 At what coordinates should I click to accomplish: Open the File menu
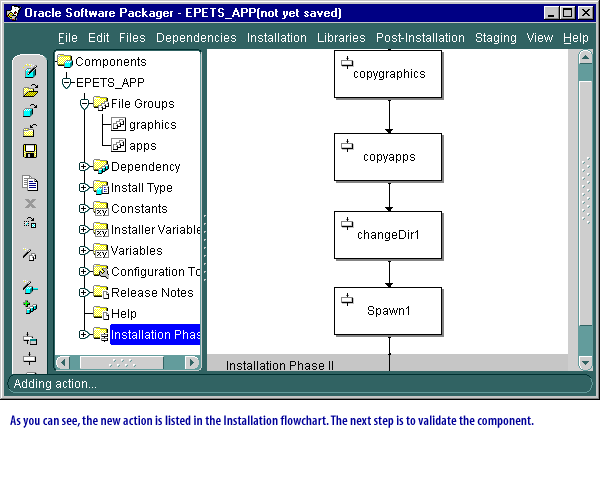click(x=68, y=38)
